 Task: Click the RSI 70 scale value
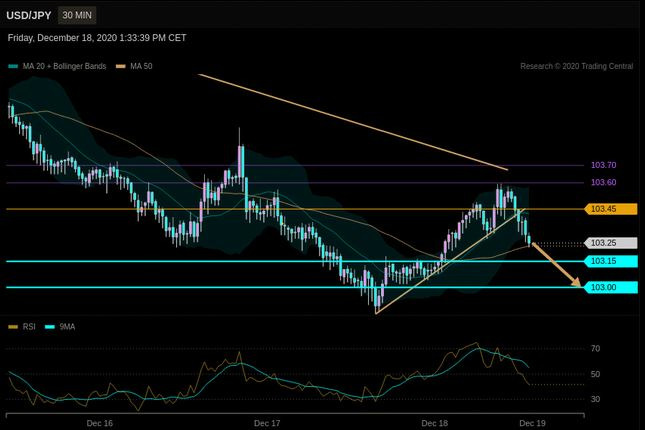[595, 349]
